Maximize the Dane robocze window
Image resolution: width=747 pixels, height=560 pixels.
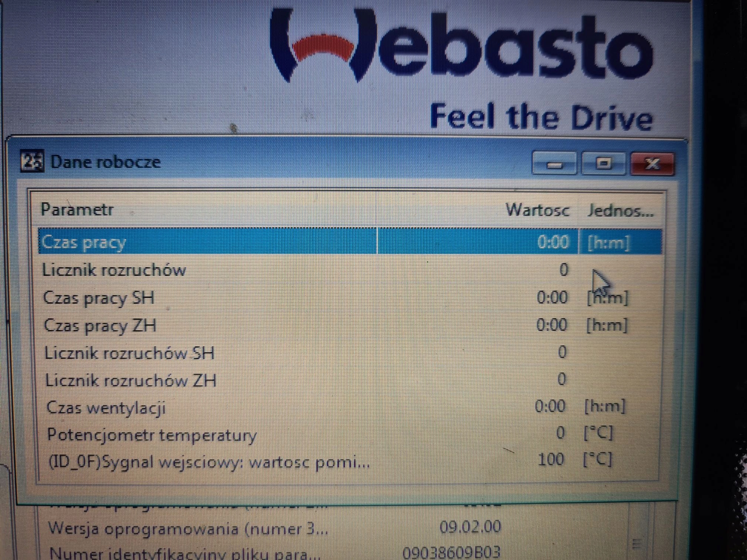point(604,163)
